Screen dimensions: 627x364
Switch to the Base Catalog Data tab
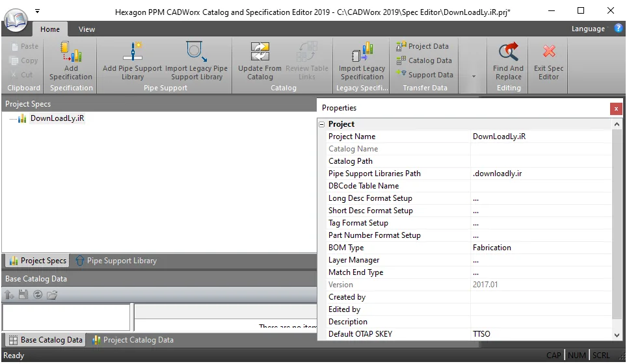pyautogui.click(x=46, y=340)
